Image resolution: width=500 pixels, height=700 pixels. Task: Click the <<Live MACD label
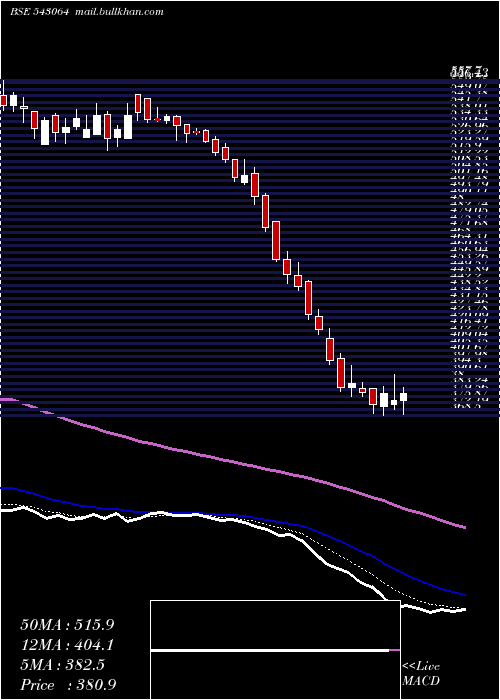[x=421, y=673]
